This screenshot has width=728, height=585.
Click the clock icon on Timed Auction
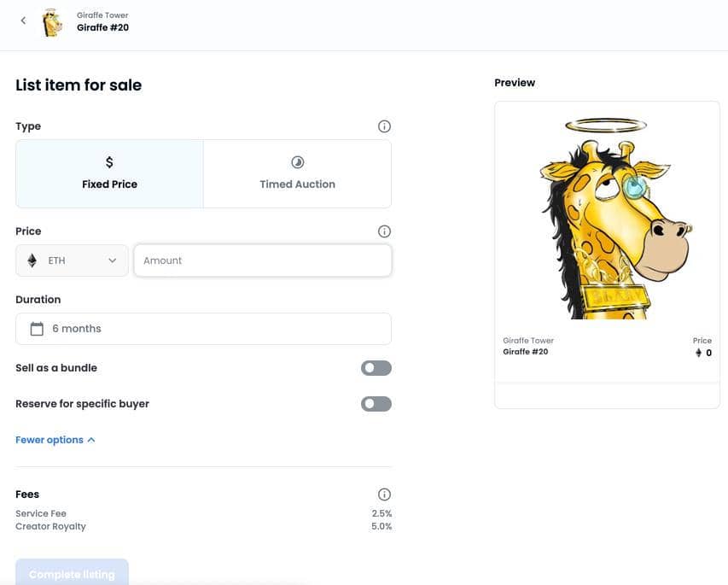tap(297, 161)
